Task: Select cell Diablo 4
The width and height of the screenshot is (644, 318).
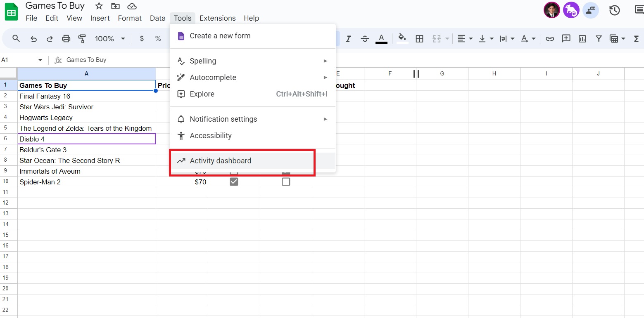Action: [87, 139]
